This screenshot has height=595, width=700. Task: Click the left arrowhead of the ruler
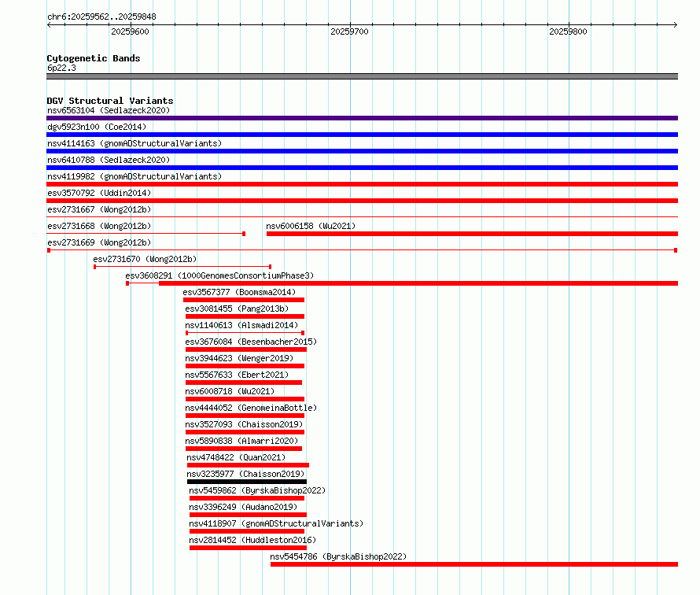point(49,24)
